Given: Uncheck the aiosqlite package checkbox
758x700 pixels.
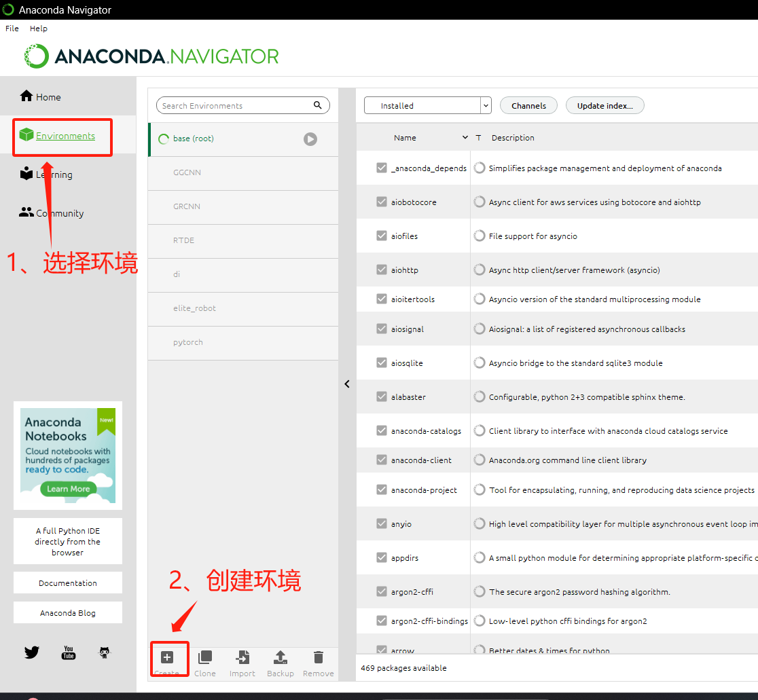Looking at the screenshot, I should point(382,363).
